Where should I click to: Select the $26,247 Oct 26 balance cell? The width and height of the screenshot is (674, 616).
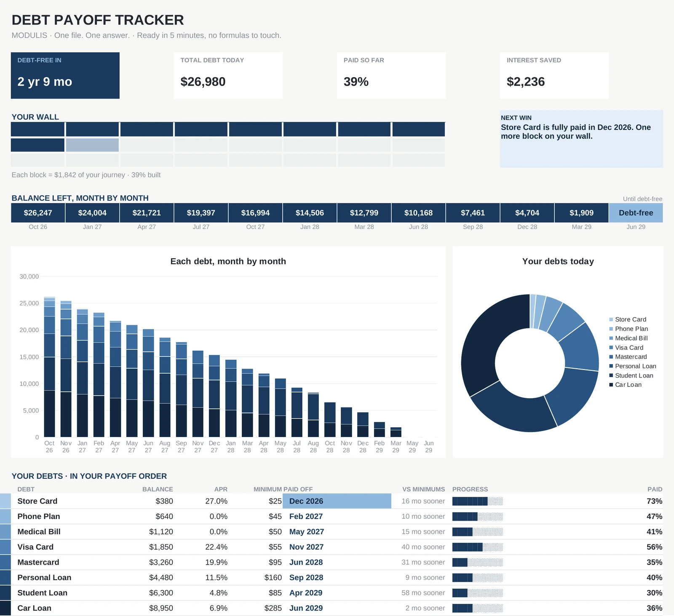tap(38, 213)
